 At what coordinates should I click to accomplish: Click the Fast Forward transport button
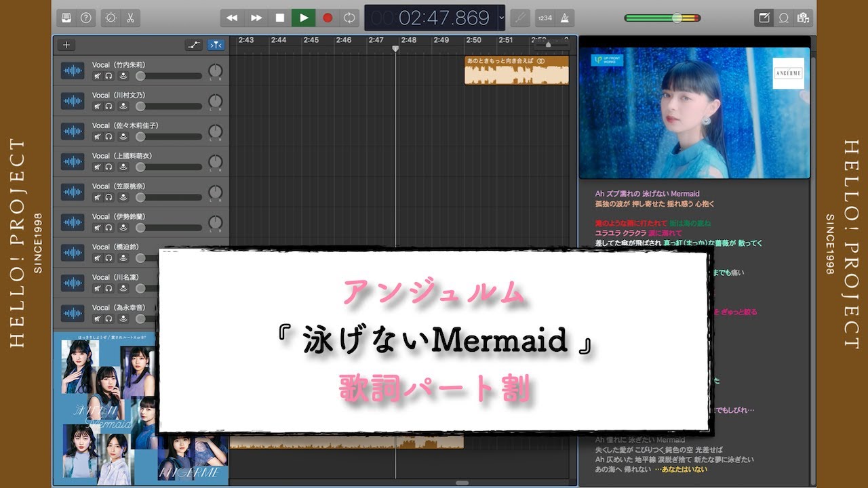coord(256,18)
